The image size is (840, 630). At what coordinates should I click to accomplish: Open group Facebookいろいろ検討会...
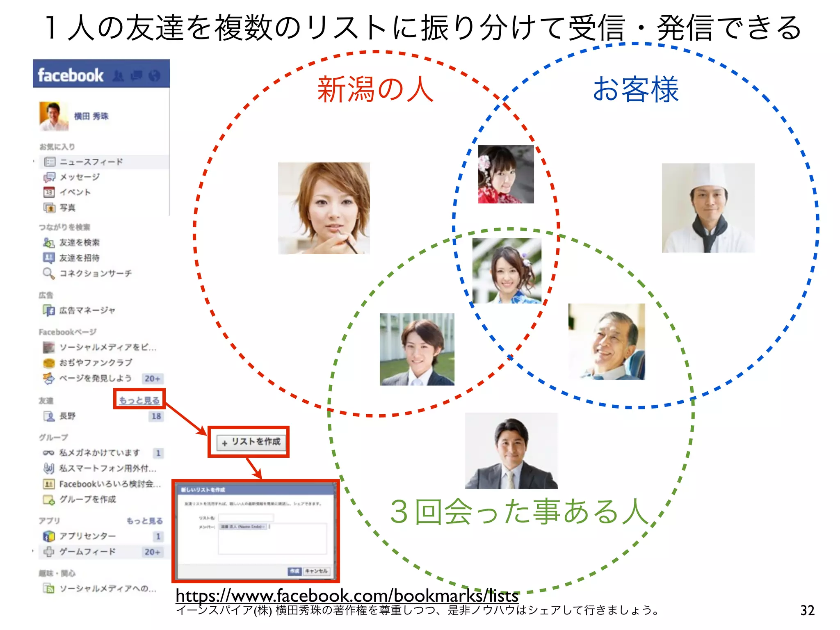coord(110,484)
